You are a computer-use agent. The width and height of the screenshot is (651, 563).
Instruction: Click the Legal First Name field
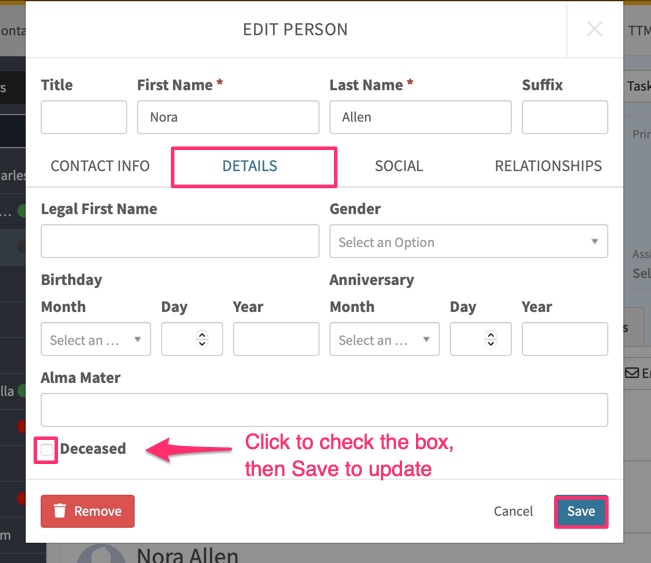tap(180, 242)
